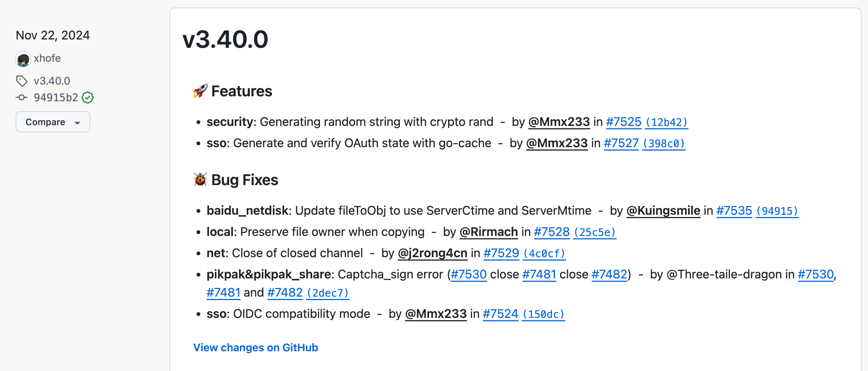The image size is (868, 371).
Task: Click the xhofe avatar image
Action: [x=23, y=59]
